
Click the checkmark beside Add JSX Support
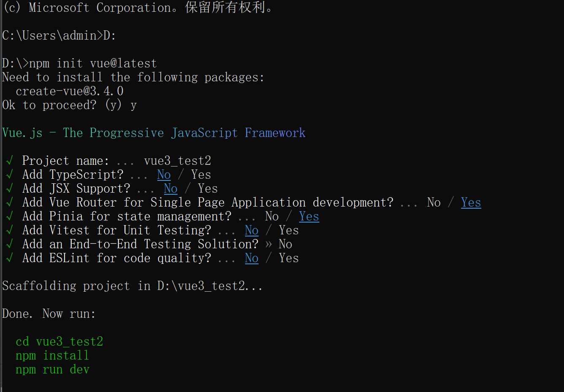9,189
